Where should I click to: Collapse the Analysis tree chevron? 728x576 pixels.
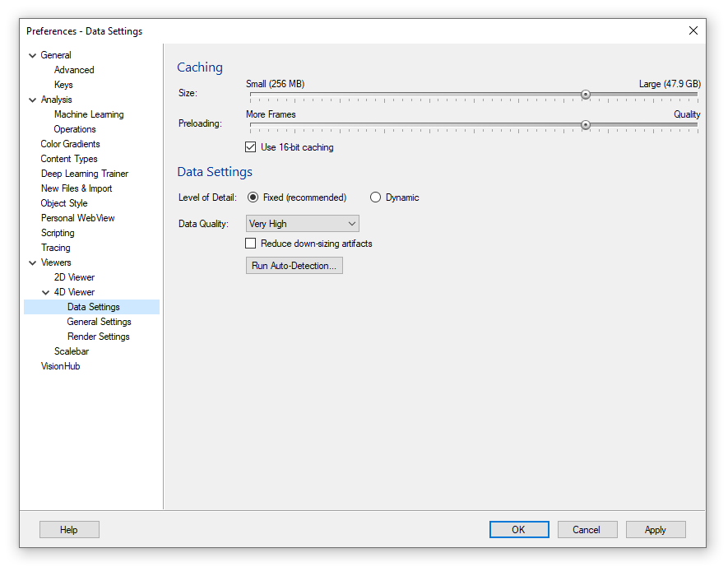(x=33, y=100)
